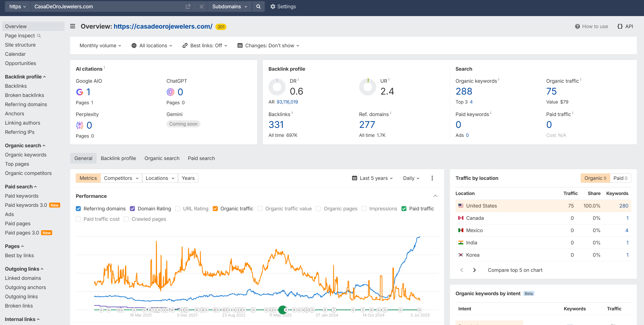The image size is (644, 325).
Task: Switch to the Paid search tab
Action: click(201, 158)
